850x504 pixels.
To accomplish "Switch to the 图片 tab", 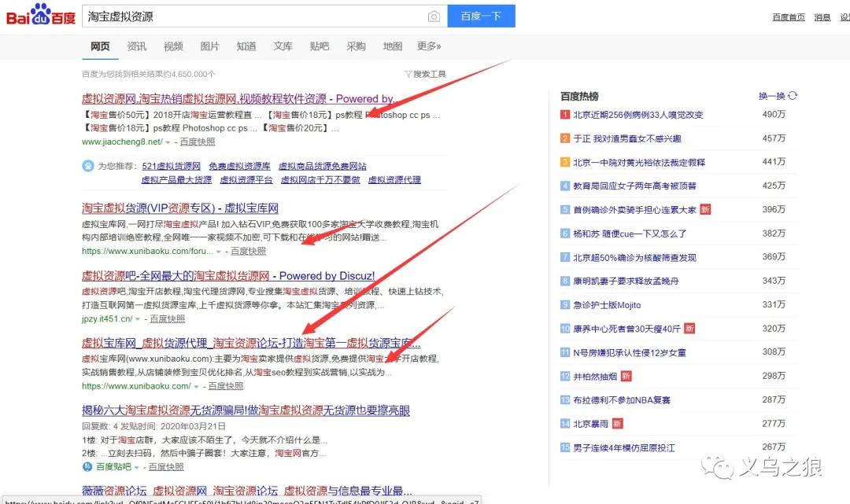I will (210, 46).
